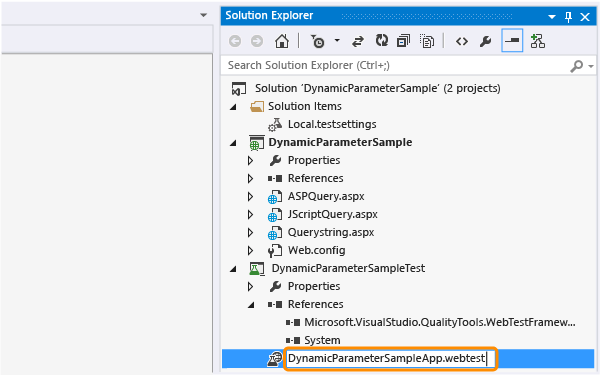Image resolution: width=600 pixels, height=375 pixels.
Task: Click the DynamicParameterSampleApp.webtest rename field
Action: (390, 359)
